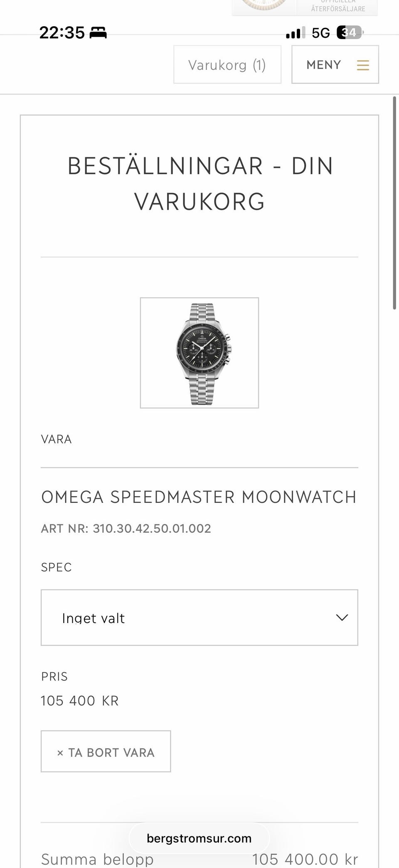399x868 pixels.
Task: Tap the battery level indicator
Action: 349,32
